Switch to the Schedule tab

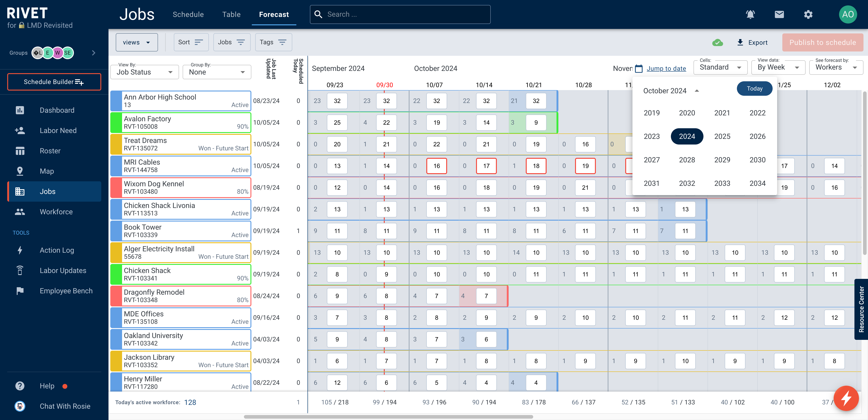[188, 14]
